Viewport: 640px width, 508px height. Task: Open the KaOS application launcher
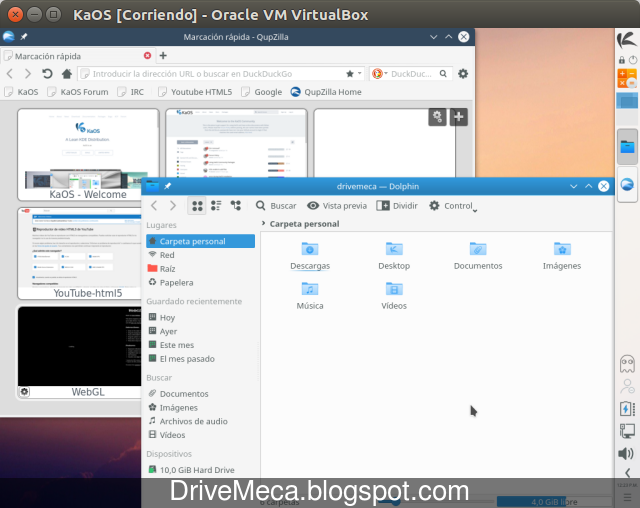(627, 40)
